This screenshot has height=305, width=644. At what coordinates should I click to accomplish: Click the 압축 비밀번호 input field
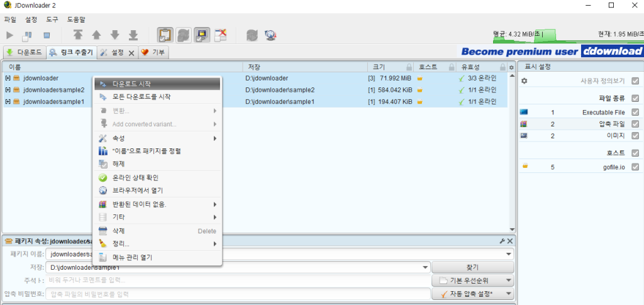pos(238,294)
